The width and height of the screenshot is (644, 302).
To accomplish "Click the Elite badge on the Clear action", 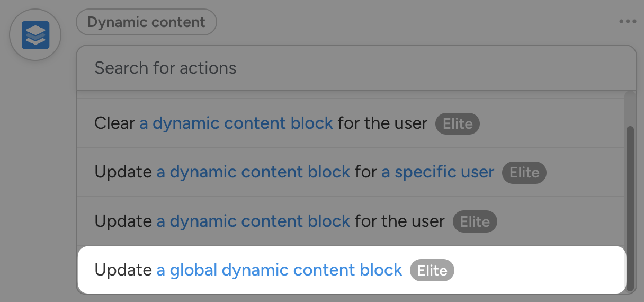I will (x=457, y=124).
